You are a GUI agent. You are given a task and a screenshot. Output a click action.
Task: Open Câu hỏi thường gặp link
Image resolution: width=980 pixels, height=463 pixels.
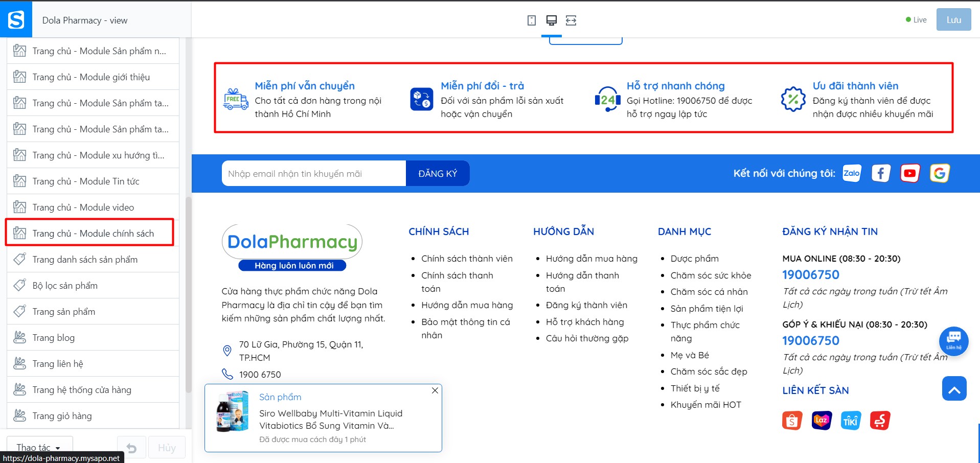[x=587, y=338]
